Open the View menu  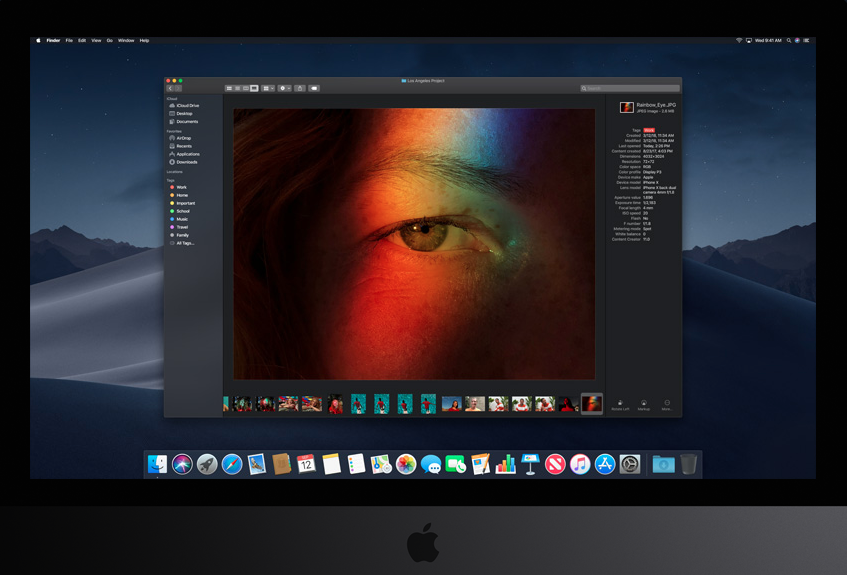(x=96, y=41)
